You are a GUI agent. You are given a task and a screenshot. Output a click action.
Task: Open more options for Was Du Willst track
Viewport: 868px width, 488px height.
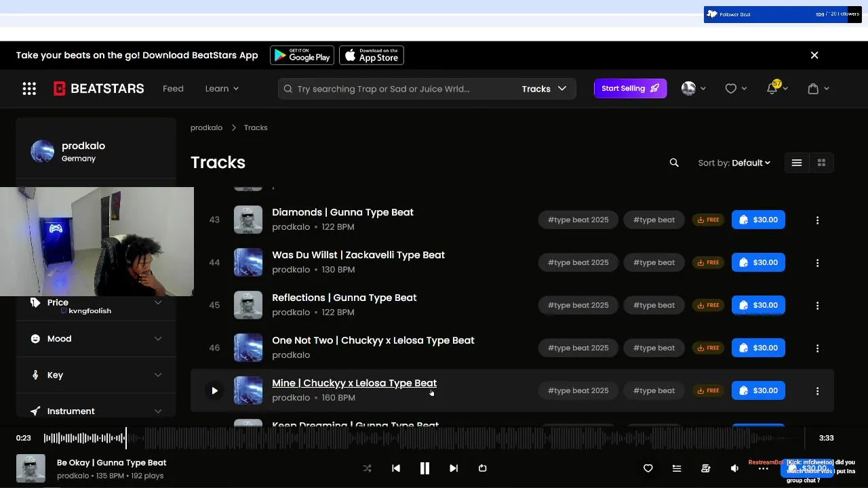click(817, 263)
